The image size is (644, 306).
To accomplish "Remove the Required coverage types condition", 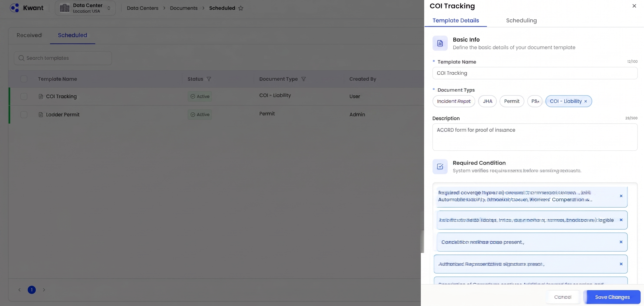I will [x=621, y=196].
